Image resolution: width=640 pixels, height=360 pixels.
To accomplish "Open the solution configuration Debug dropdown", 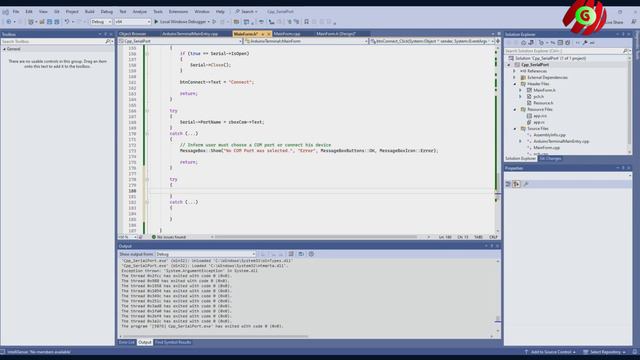I will 101,22.
